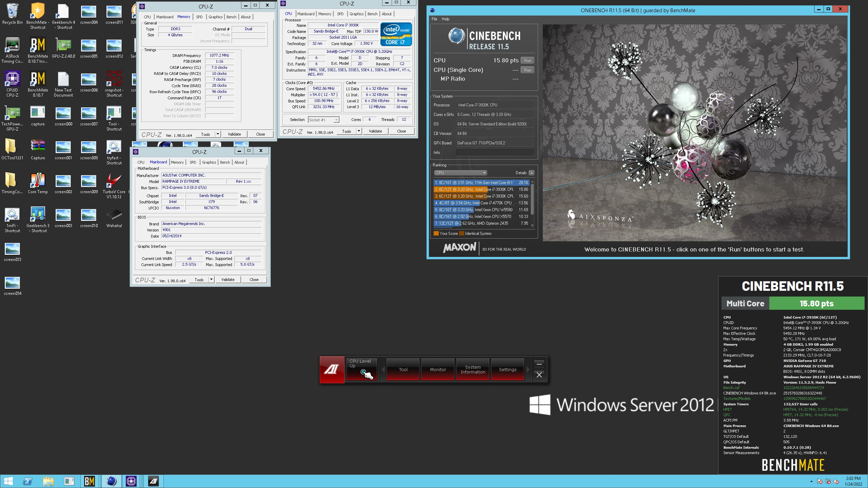This screenshot has width=868, height=488.
Task: Select the i7-4770K ranking entry in Cinebench
Action: tap(481, 203)
